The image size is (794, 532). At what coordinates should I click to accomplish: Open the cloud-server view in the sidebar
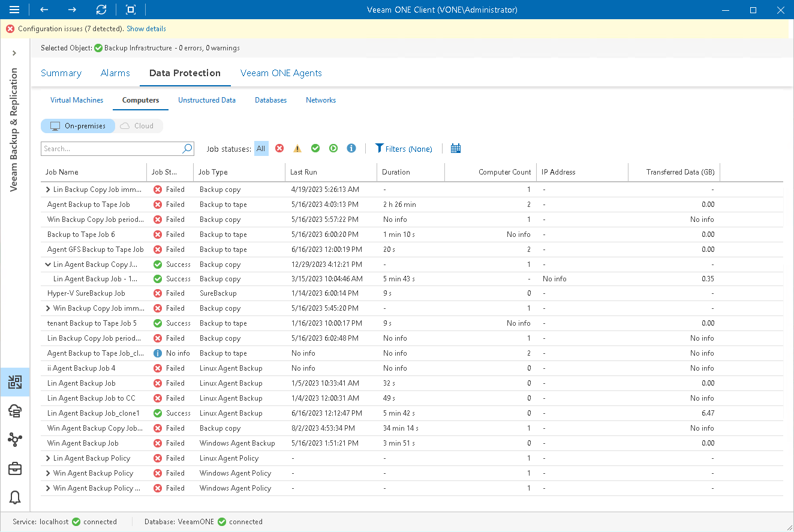click(15, 411)
